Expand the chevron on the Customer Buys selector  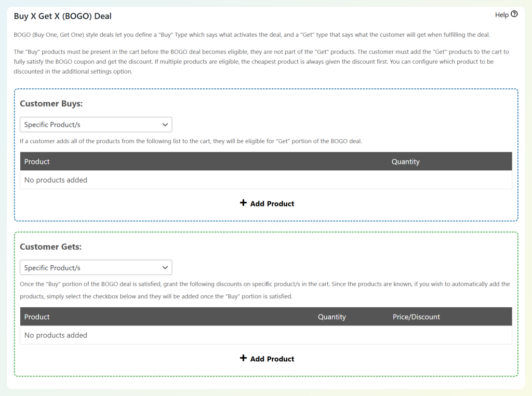click(165, 125)
